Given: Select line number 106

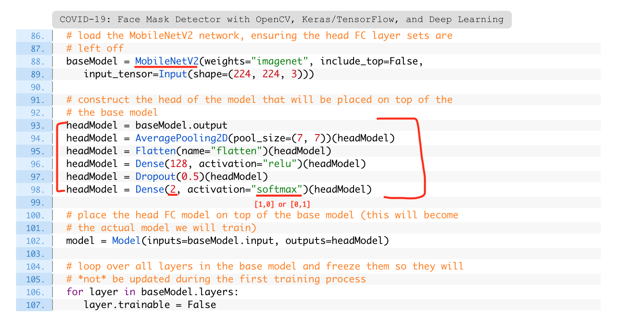Looking at the screenshot, I should click(x=35, y=292).
